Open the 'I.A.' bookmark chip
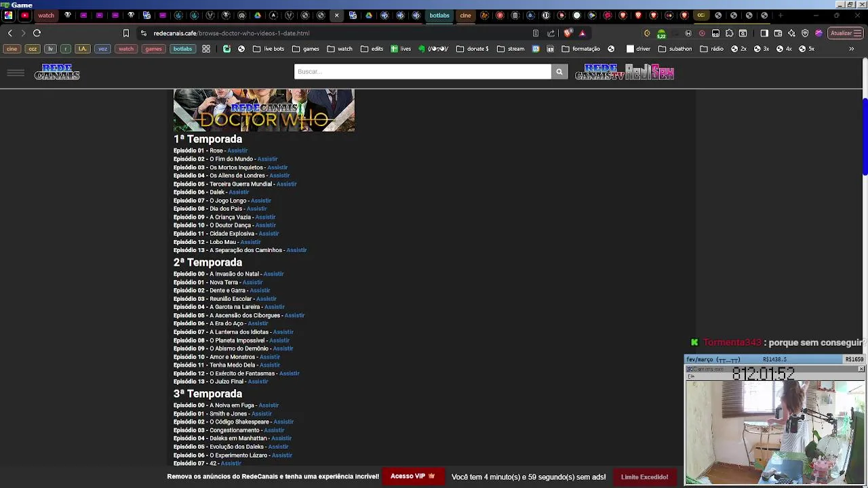 [x=83, y=49]
